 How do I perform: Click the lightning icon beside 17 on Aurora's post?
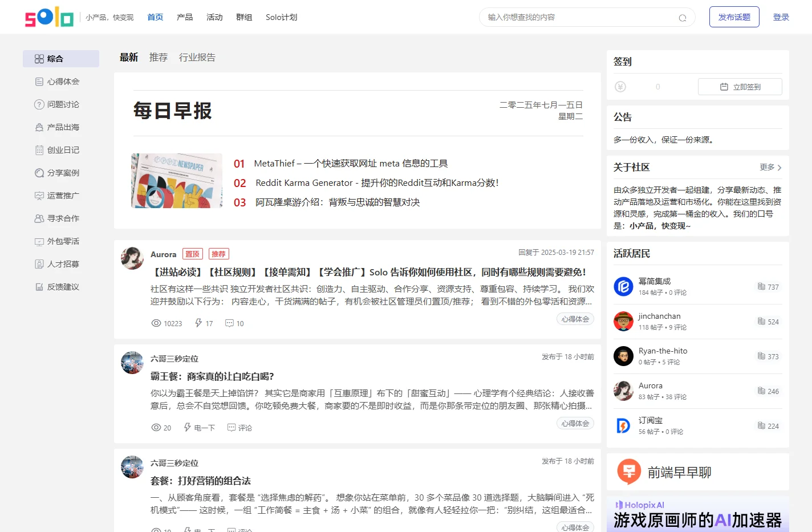click(198, 323)
